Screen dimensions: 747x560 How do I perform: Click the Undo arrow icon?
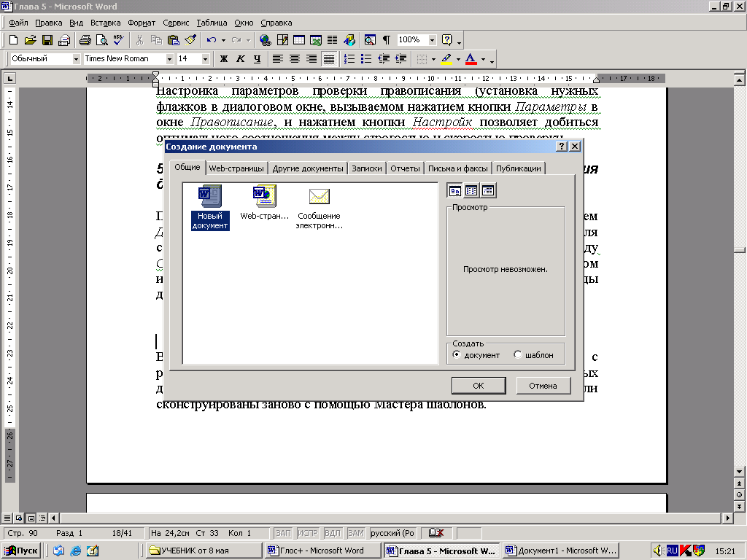pos(212,40)
